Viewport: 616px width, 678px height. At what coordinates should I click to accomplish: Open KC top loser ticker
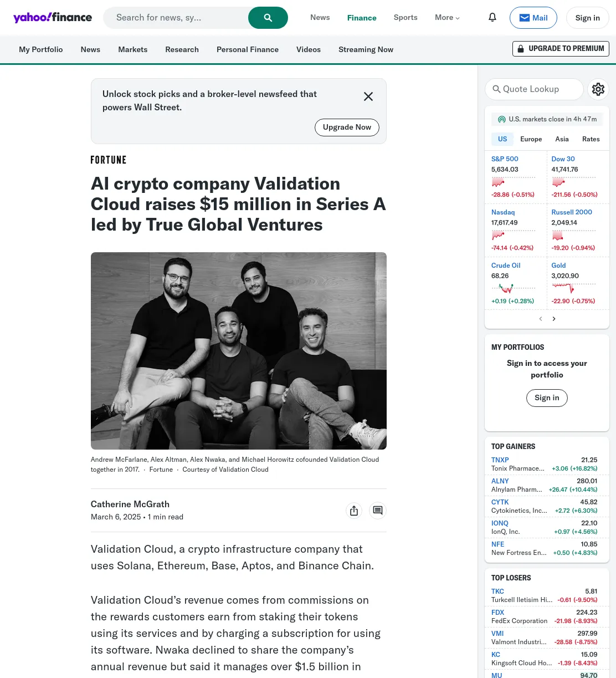click(496, 655)
